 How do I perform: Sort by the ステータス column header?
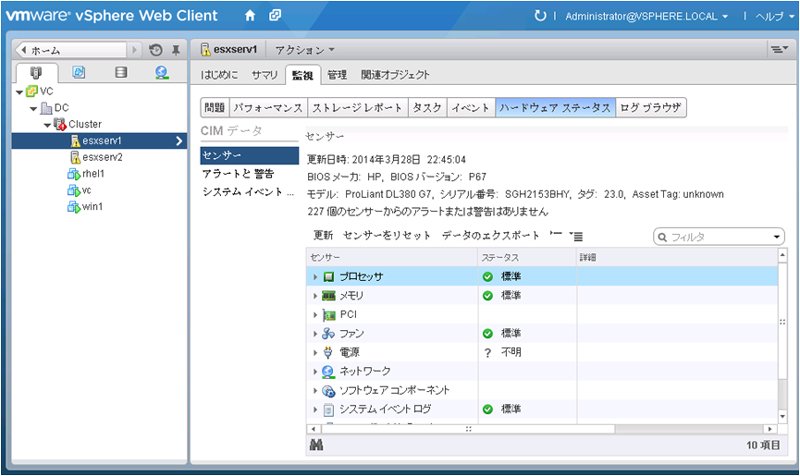pyautogui.click(x=527, y=258)
